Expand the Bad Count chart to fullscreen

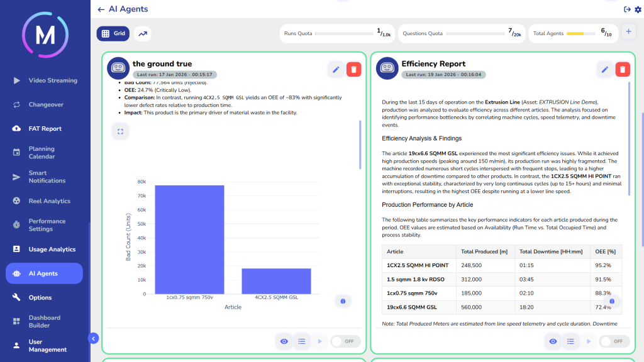click(120, 131)
